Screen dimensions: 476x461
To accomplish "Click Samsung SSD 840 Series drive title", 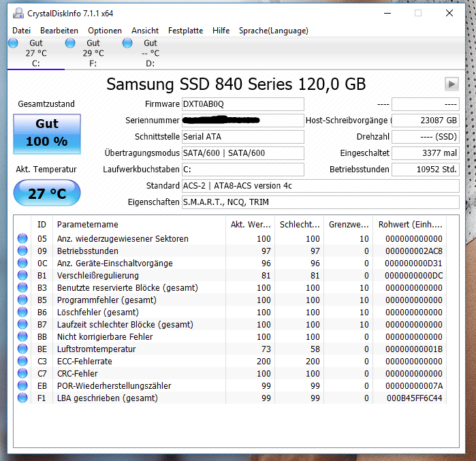I will click(x=236, y=84).
